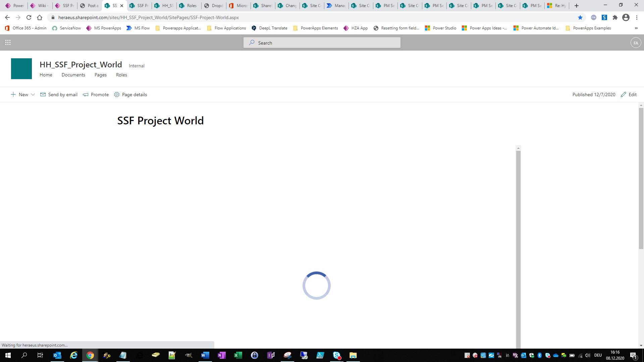The image size is (644, 362).
Task: Click the bookmark star icon
Action: point(580,17)
